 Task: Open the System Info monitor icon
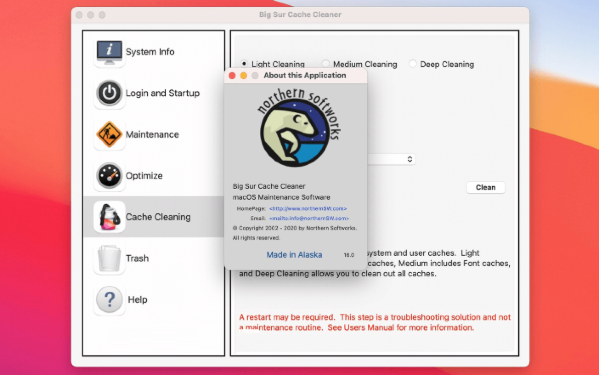[x=109, y=52]
